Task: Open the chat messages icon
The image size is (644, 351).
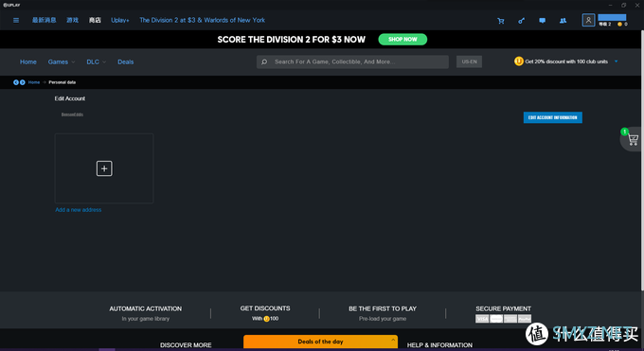Action: click(x=542, y=21)
